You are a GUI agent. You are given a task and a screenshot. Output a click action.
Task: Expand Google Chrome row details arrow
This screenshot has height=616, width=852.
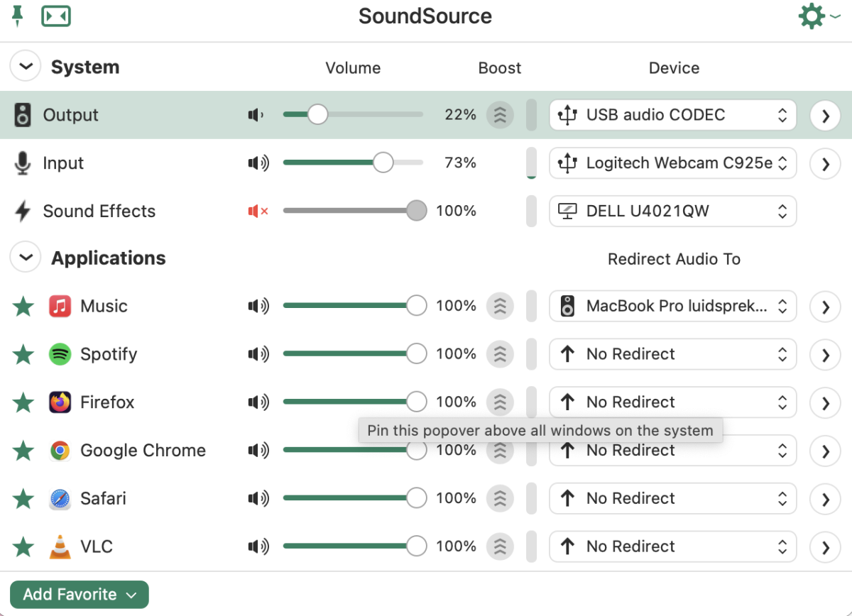[x=825, y=450]
